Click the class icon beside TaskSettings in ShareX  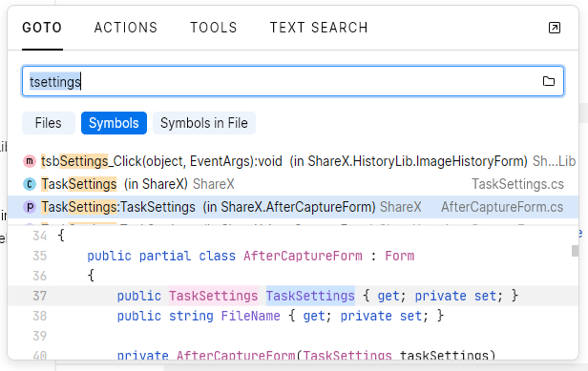(30, 184)
